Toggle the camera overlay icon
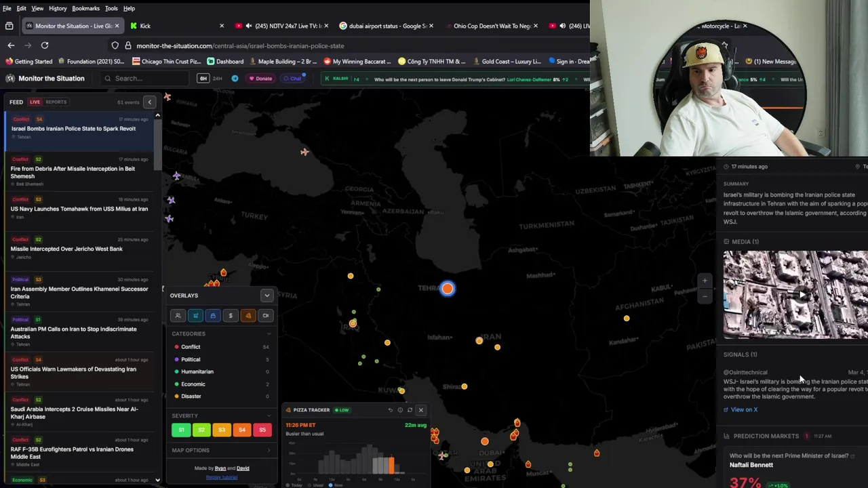The width and height of the screenshot is (868, 488). (x=266, y=315)
